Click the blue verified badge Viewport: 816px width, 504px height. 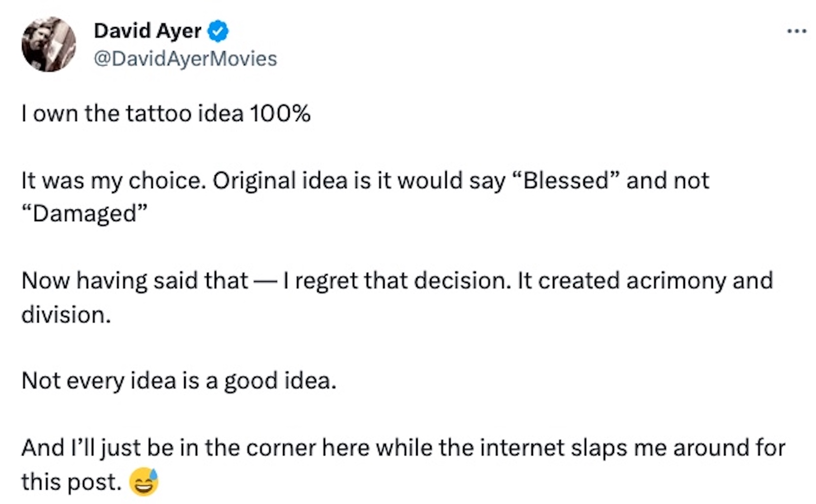pyautogui.click(x=218, y=32)
